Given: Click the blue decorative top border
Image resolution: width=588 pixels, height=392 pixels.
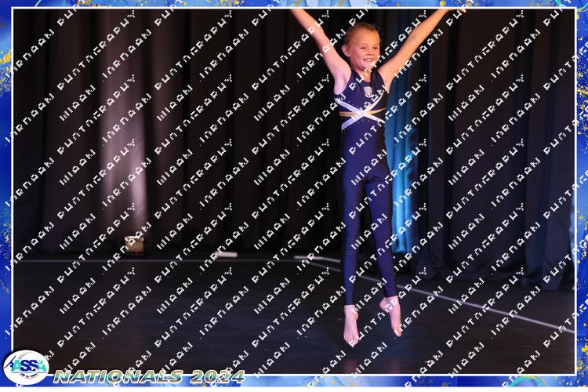Looking at the screenshot, I should 235,4.
